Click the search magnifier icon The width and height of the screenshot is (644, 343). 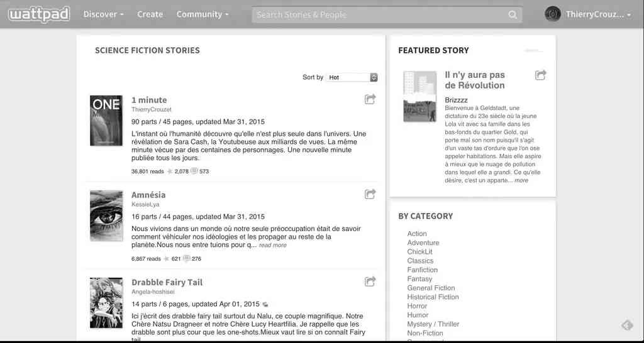[513, 14]
